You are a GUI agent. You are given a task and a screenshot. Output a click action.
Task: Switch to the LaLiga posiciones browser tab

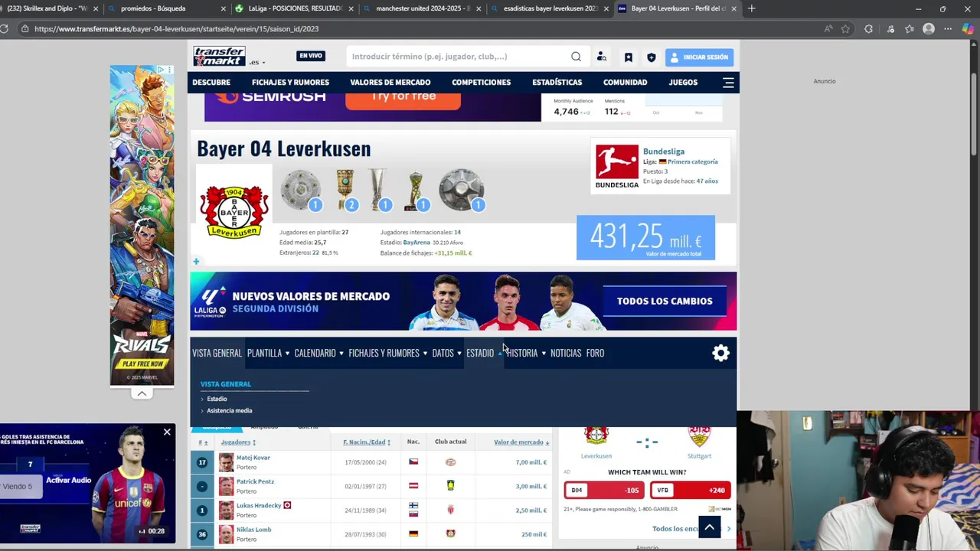[x=293, y=8]
